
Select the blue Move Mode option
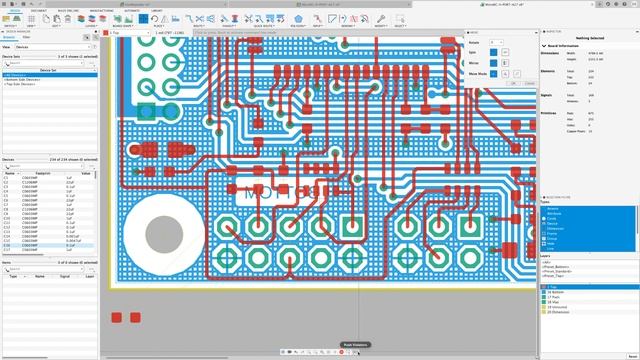(493, 74)
